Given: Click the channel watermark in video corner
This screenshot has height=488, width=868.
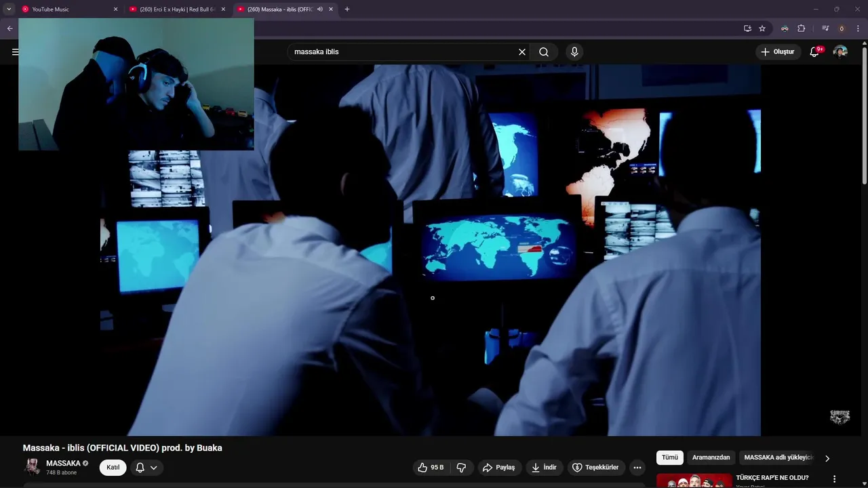Looking at the screenshot, I should (840, 417).
